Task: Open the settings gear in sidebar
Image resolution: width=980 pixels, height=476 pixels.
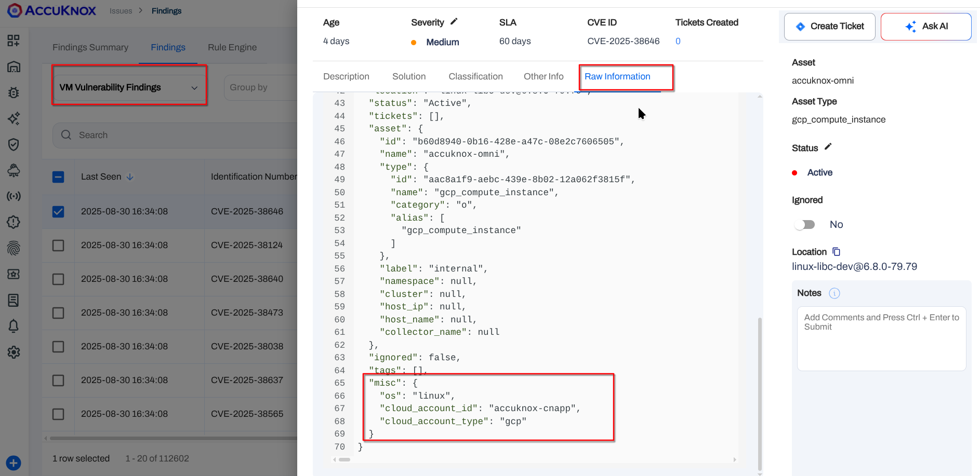Action: coord(14,352)
